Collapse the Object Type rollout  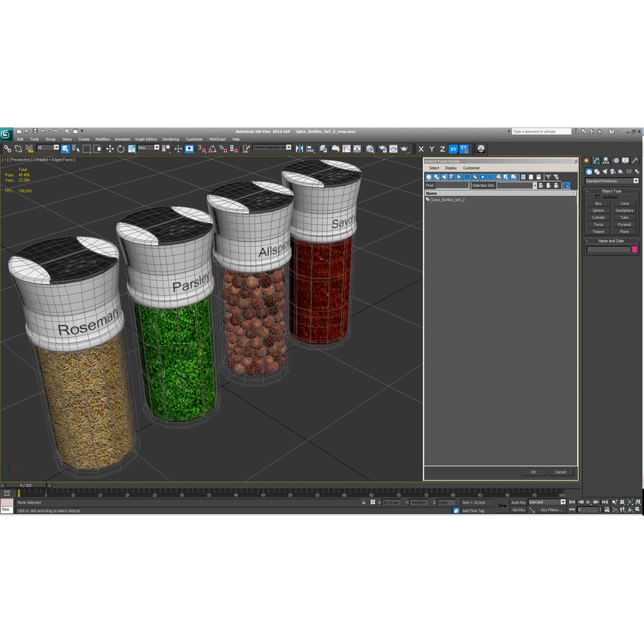[x=611, y=191]
